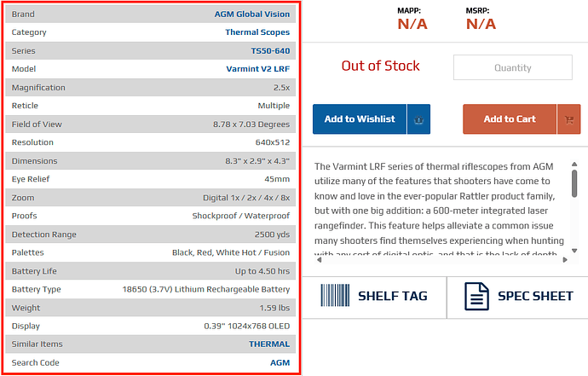Click the Spec Sheet document icon

[x=476, y=297]
